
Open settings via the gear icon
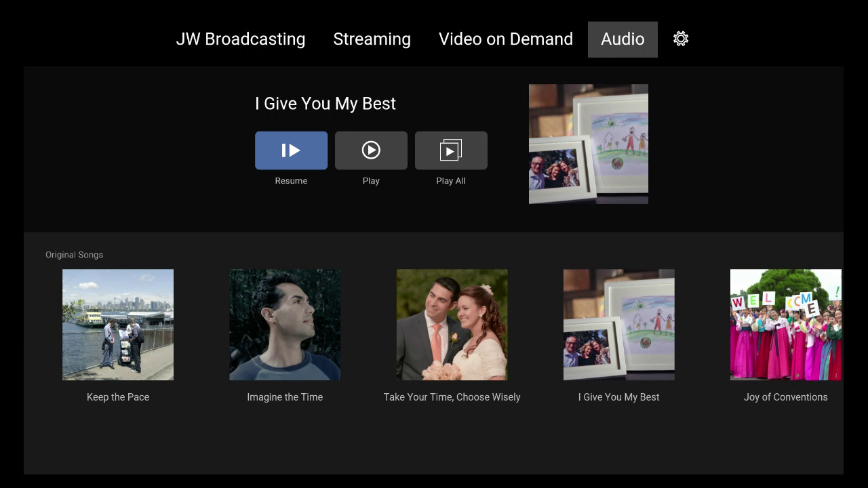pyautogui.click(x=681, y=39)
